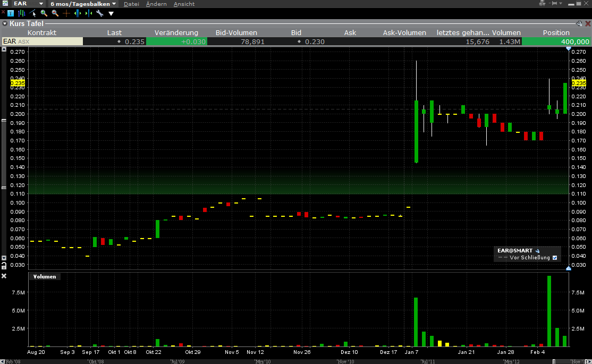Click the wrench beside EAR@SMART legend
Viewport: 592px width, 364px height.
pos(538,251)
